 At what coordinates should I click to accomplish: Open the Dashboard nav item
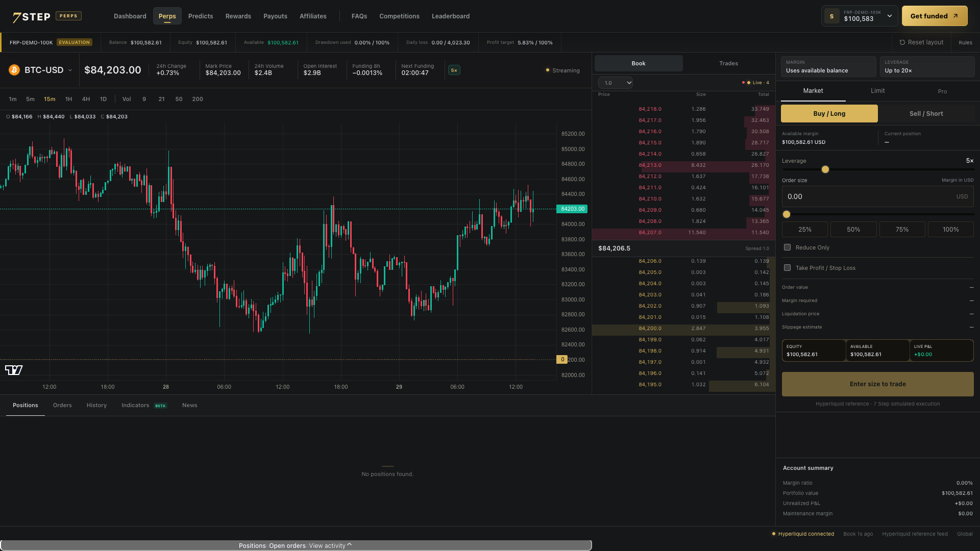tap(130, 16)
